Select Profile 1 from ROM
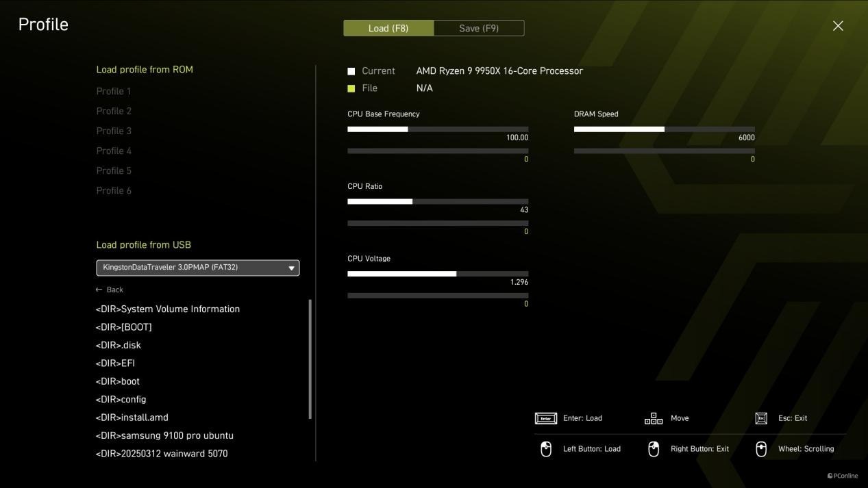The width and height of the screenshot is (868, 488). pyautogui.click(x=114, y=91)
